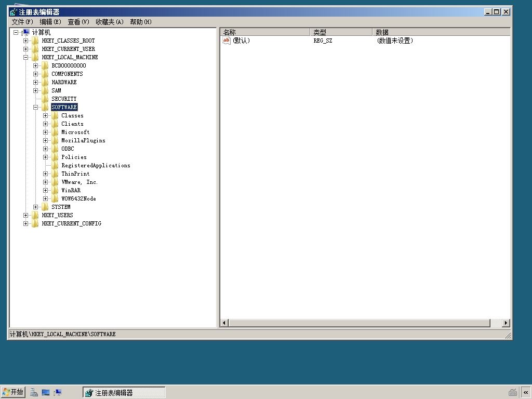The image size is (532, 399).
Task: Click the SOFTWARE folder icon
Action: [45, 107]
